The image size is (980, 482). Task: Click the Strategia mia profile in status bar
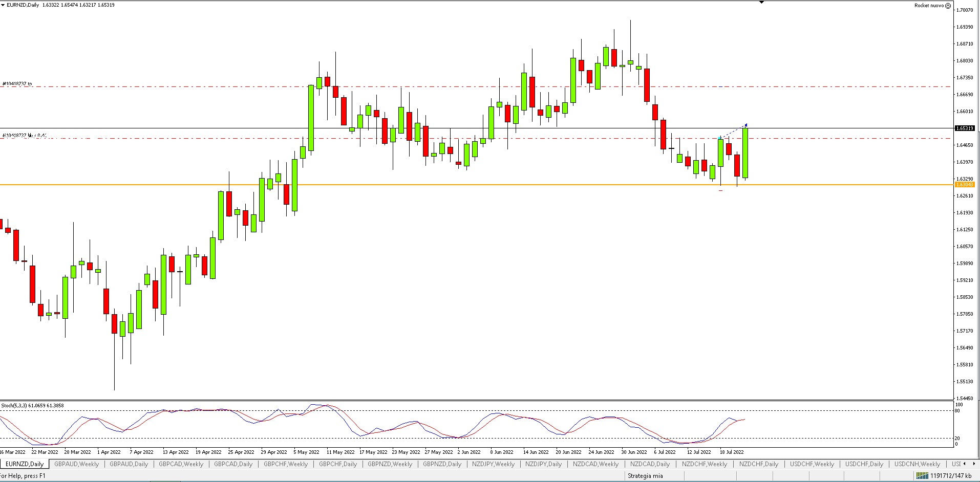tap(645, 476)
